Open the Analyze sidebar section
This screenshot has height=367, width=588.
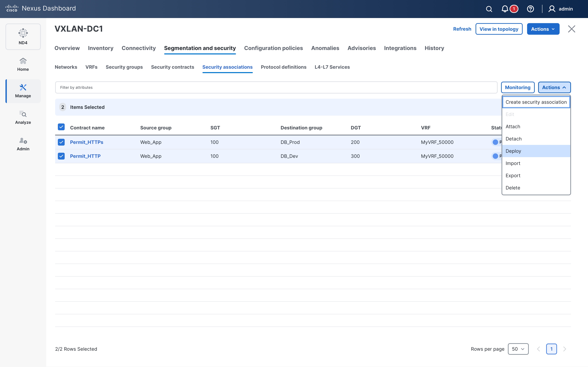[x=23, y=118]
